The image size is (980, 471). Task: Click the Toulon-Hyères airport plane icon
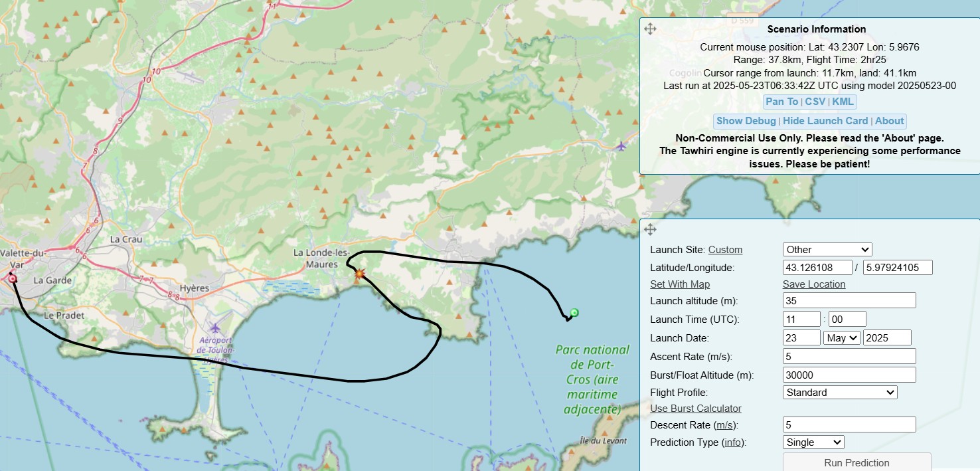tap(215, 328)
